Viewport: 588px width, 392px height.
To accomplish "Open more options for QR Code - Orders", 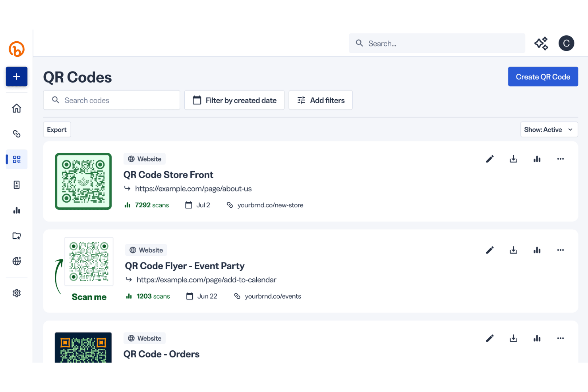I will [561, 338].
